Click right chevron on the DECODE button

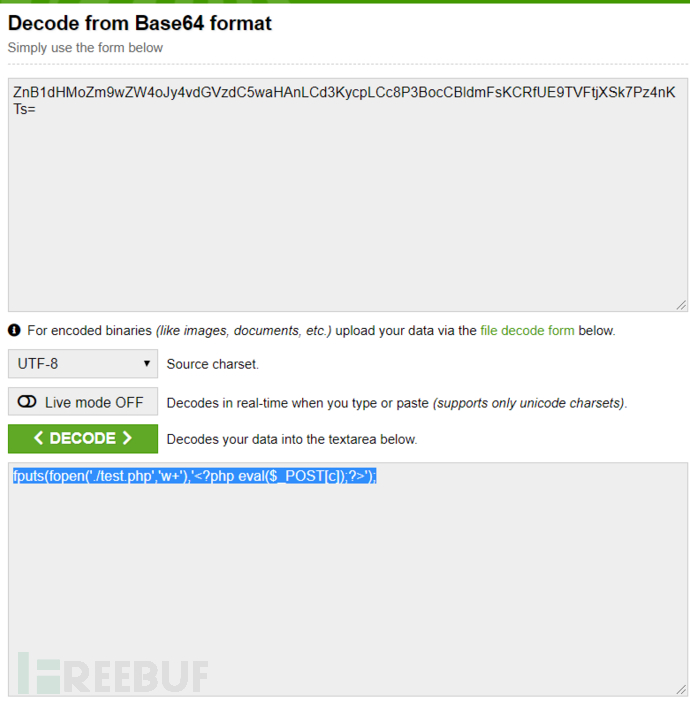[127, 438]
